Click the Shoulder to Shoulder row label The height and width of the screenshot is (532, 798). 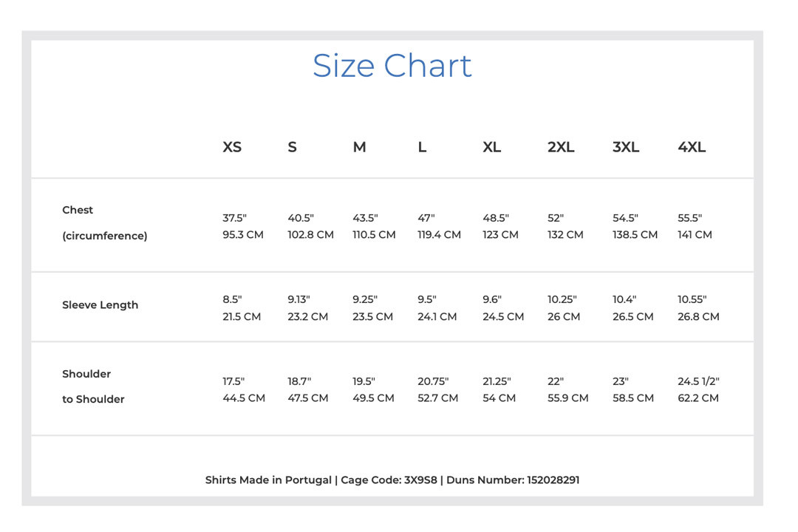click(x=93, y=386)
